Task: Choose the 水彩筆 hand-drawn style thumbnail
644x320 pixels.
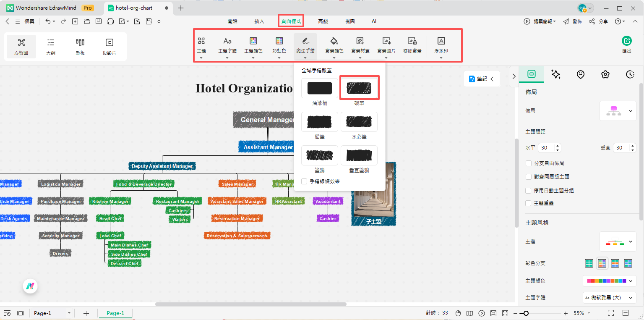Action: click(359, 122)
